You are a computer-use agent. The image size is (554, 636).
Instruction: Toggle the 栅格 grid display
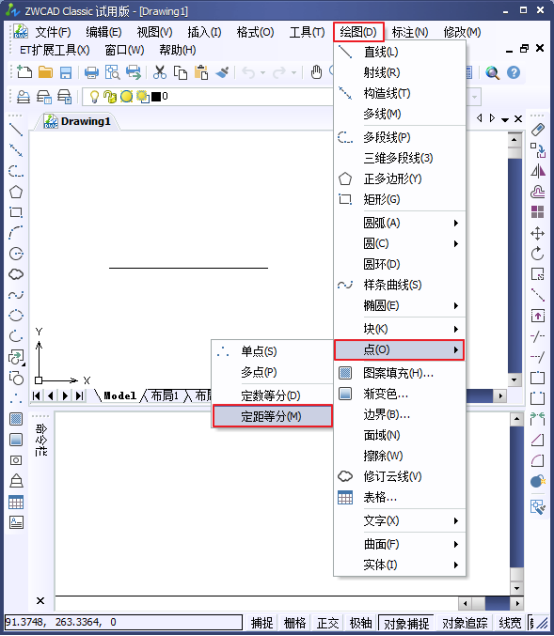pyautogui.click(x=295, y=622)
